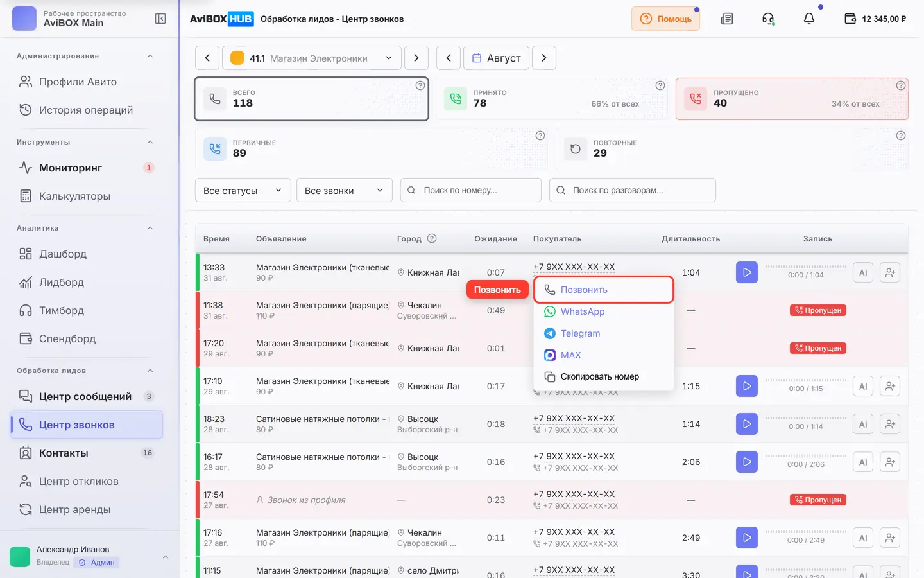Seek in the 16:17 call recording waveform

(x=806, y=456)
